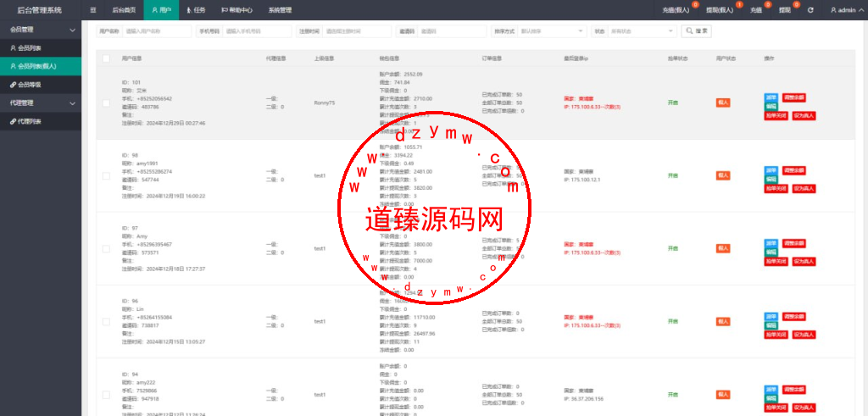Open the 系统管理 tab

coord(280,10)
